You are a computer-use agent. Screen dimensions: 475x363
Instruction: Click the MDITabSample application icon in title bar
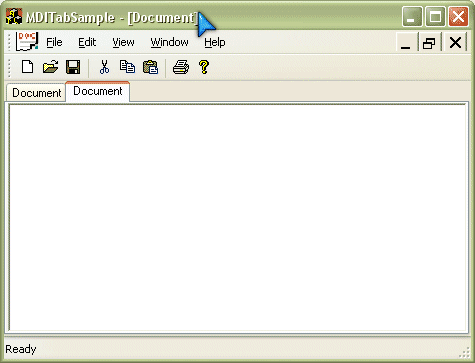[14, 16]
